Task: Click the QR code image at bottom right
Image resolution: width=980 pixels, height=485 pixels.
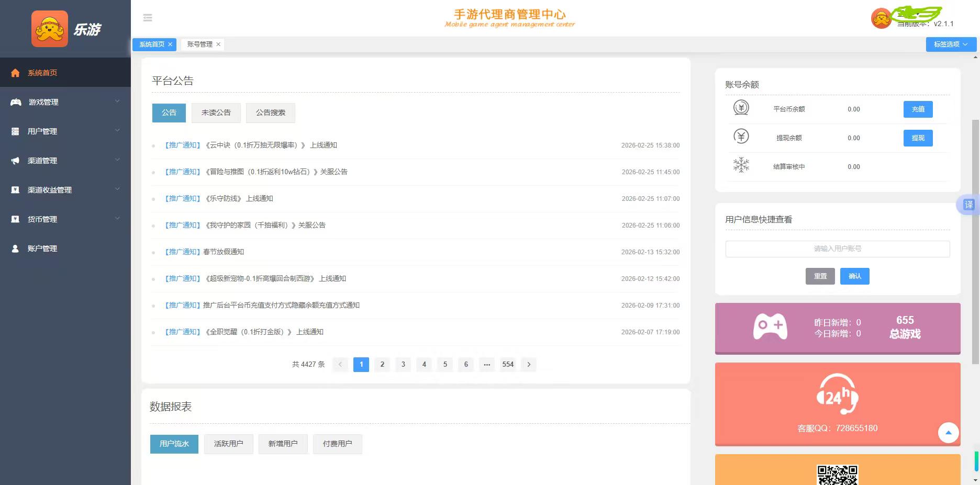Action: pos(838,475)
